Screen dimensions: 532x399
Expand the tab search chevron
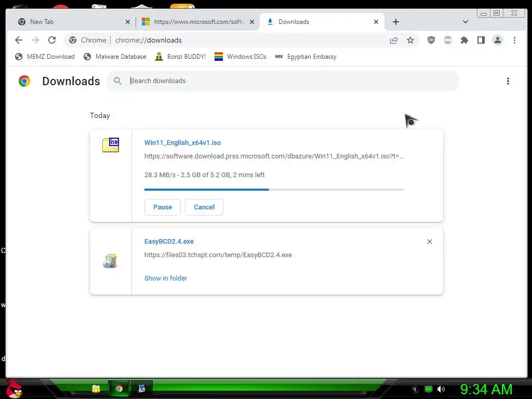465,22
